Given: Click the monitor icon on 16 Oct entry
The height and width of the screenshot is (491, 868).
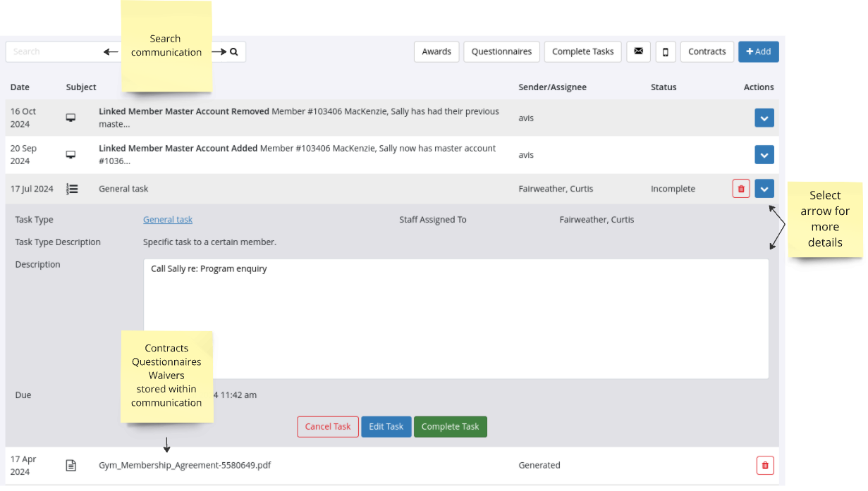Looking at the screenshot, I should click(x=71, y=118).
